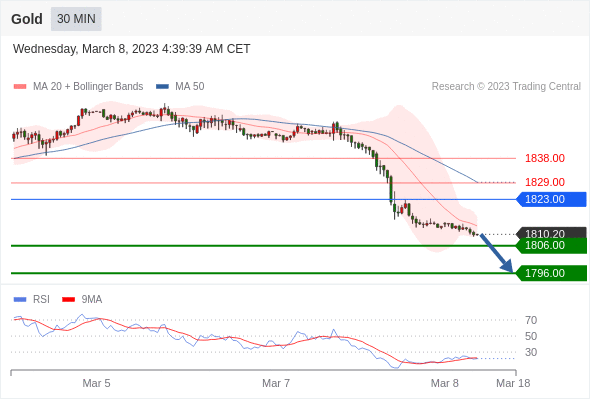Click the blue RSI legend swatch
Screen dimensions: 590x400
[20, 300]
